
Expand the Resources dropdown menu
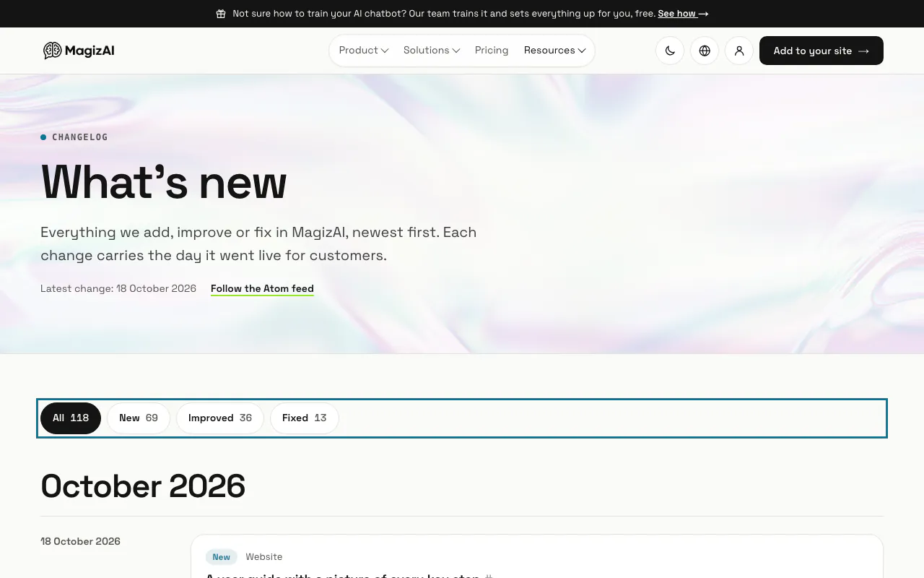(554, 51)
